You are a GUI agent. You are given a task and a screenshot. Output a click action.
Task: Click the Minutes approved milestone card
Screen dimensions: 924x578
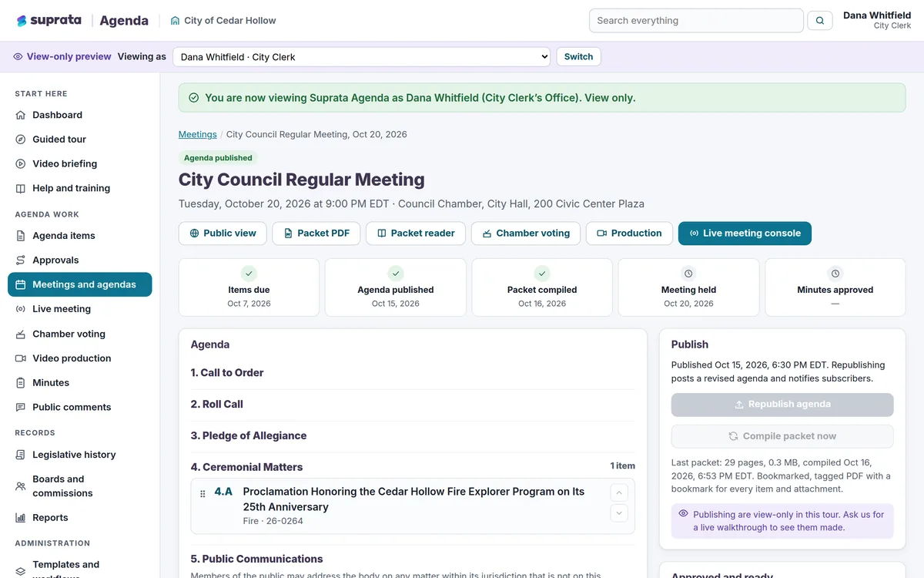(835, 287)
